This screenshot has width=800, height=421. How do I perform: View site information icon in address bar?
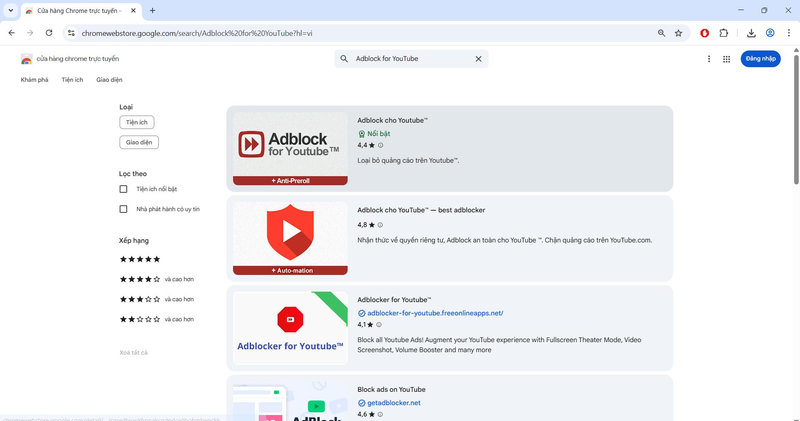pos(71,33)
